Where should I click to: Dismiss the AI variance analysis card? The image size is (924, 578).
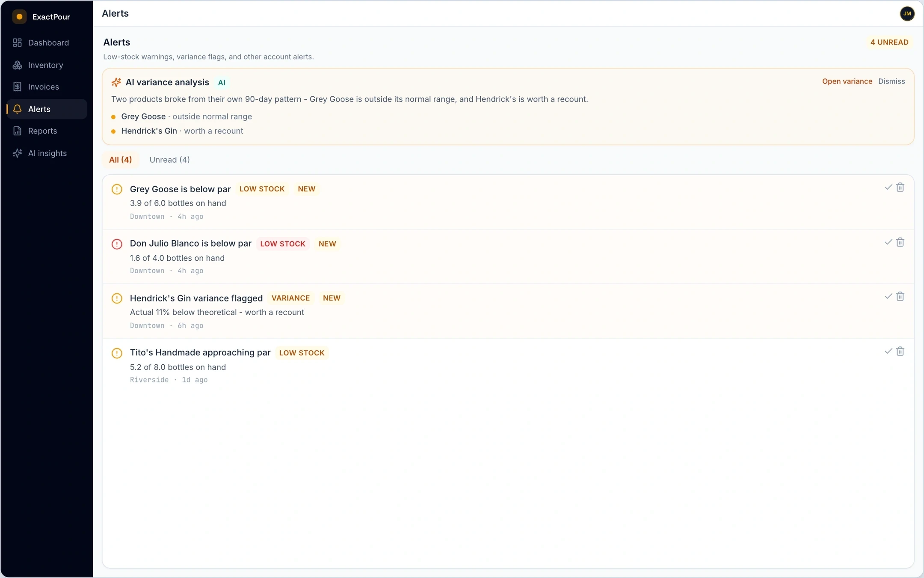(x=891, y=81)
